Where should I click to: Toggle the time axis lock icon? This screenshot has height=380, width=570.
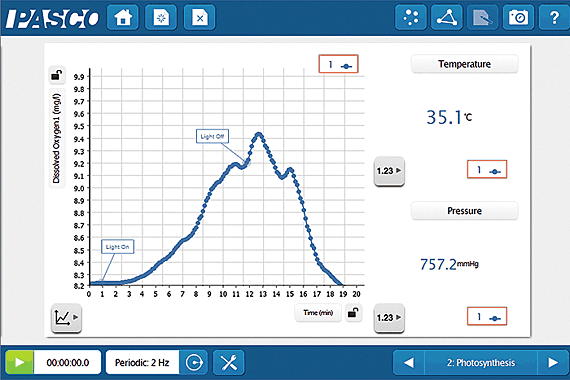pos(353,312)
